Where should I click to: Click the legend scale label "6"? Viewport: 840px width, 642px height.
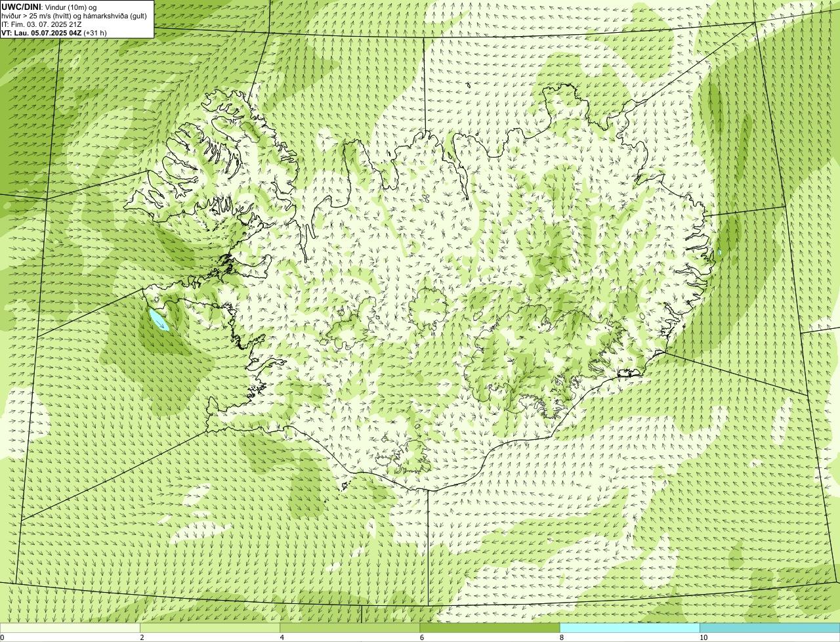coord(422,637)
